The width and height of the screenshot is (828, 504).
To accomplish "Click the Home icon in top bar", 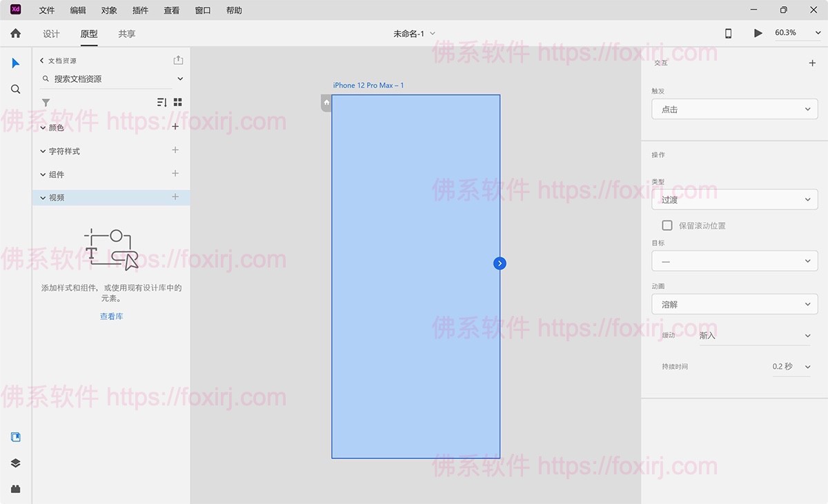I will [15, 33].
